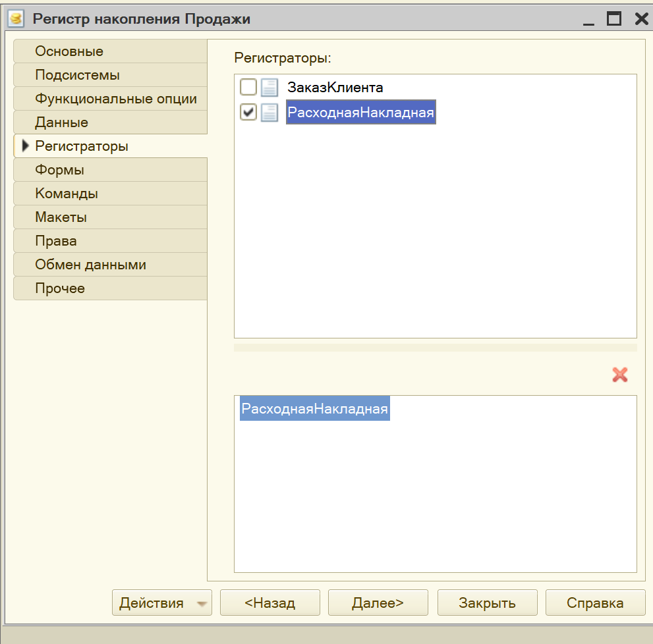
Task: Click the <Назад button
Action: (270, 603)
